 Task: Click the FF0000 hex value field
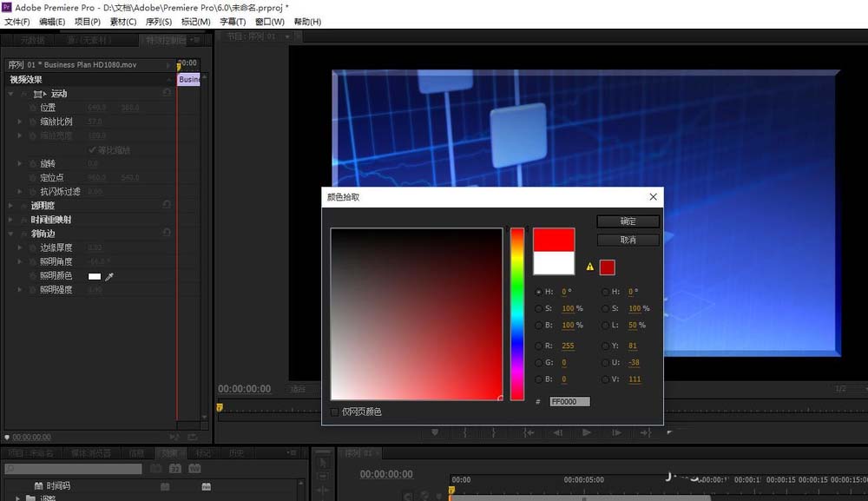point(571,401)
